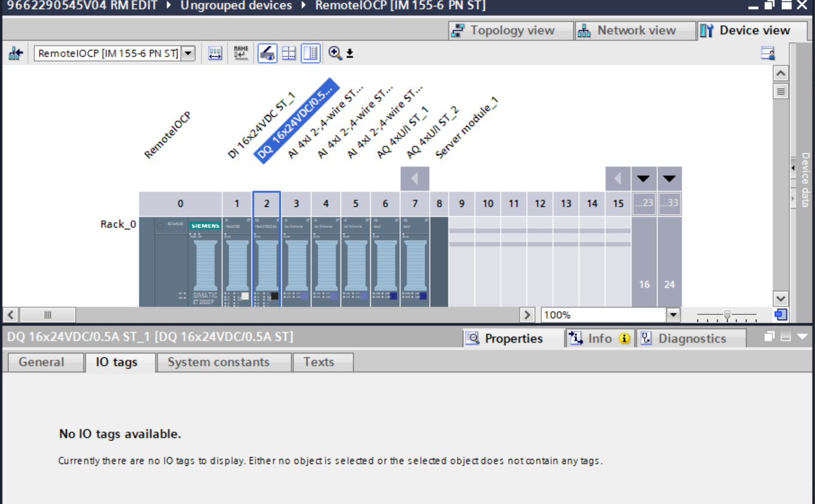Screen dimensions: 815x504
Task: Click the switch to network view icon
Action: 16,53
